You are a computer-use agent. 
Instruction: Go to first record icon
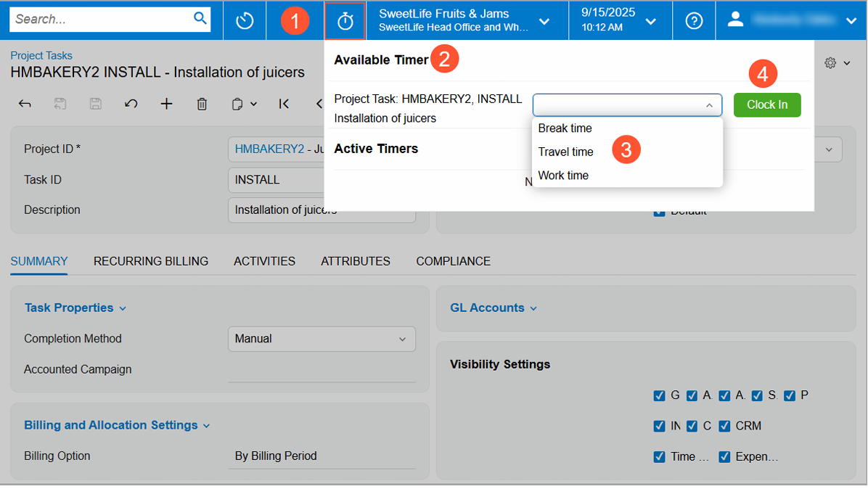pos(284,104)
